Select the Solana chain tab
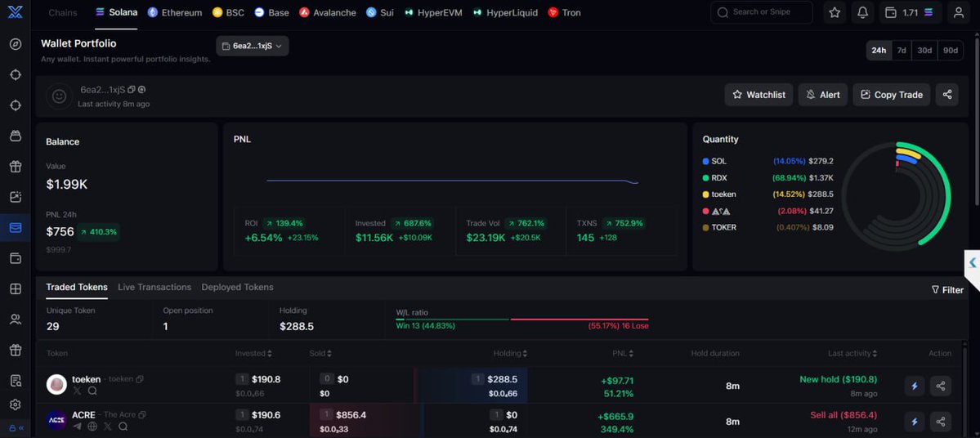 (116, 12)
